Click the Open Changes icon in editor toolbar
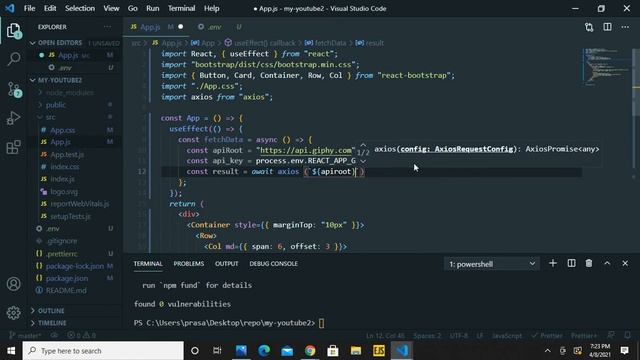640x360 pixels. (x=589, y=27)
